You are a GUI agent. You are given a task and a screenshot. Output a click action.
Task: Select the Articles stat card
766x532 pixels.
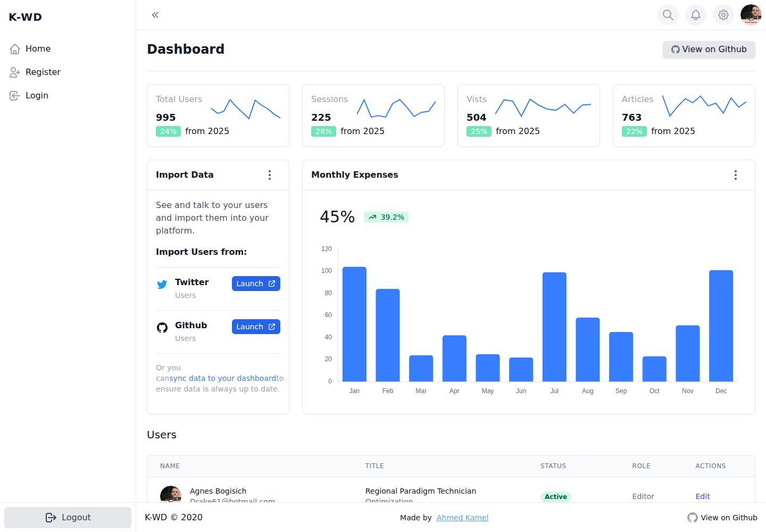coord(684,115)
